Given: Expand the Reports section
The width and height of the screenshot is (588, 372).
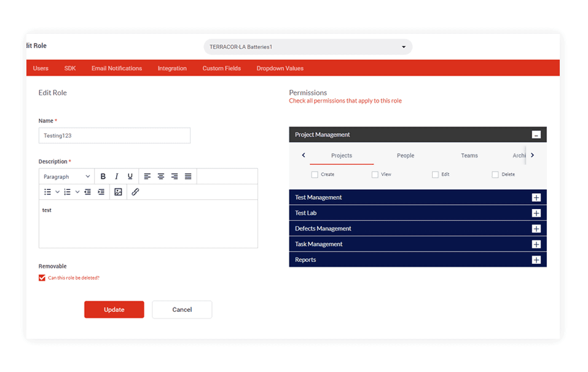Looking at the screenshot, I should [x=536, y=259].
